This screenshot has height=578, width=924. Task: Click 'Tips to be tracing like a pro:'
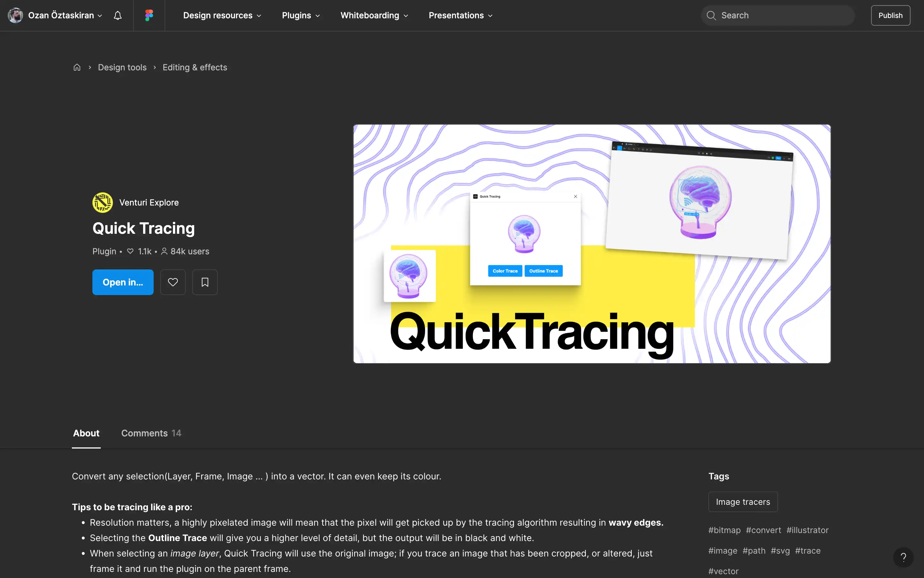[x=132, y=507]
